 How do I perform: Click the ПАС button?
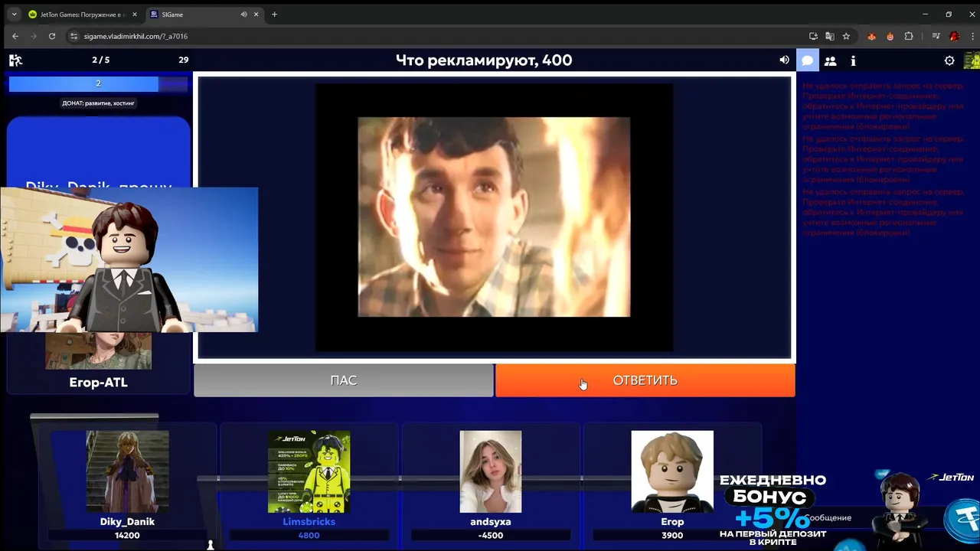pos(344,380)
